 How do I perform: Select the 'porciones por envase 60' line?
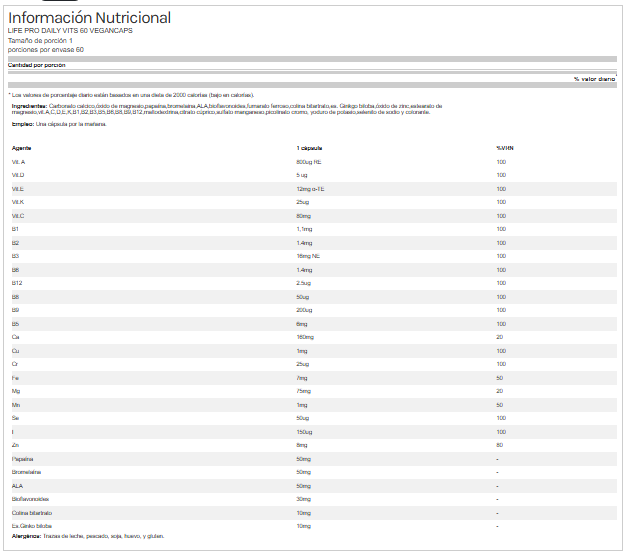tap(46, 49)
